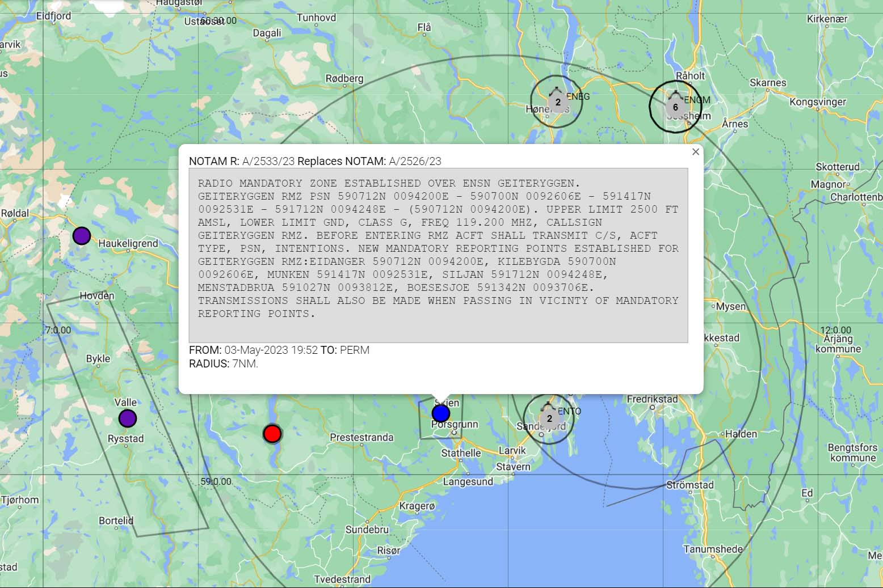Click the Bengtsfors kommune map label
Screen dimensions: 883x588
point(852,452)
